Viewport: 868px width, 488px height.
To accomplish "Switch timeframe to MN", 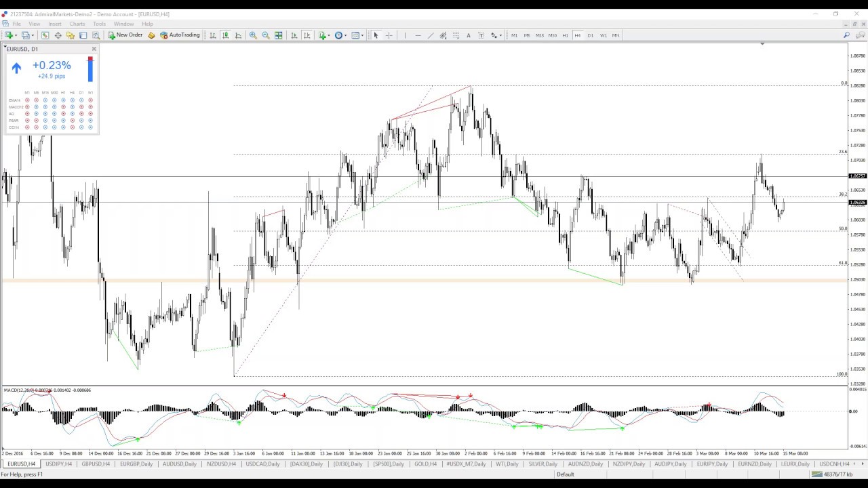I will [616, 35].
